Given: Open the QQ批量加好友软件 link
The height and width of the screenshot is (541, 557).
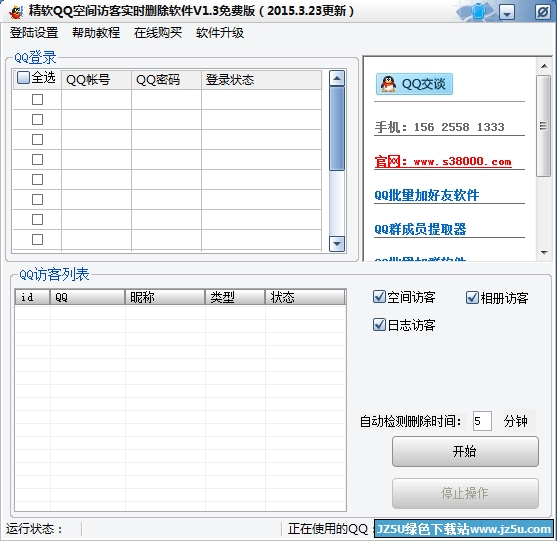Looking at the screenshot, I should point(427,195).
